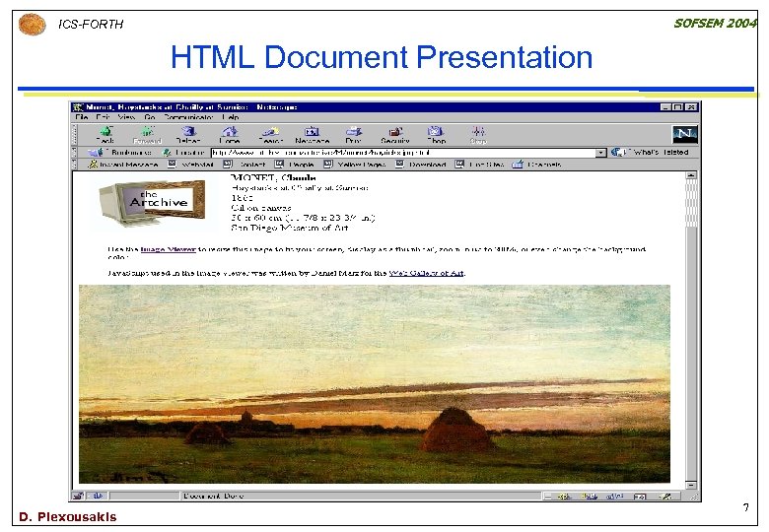Open the File menu
This screenshot has width=769, height=532.
point(82,117)
